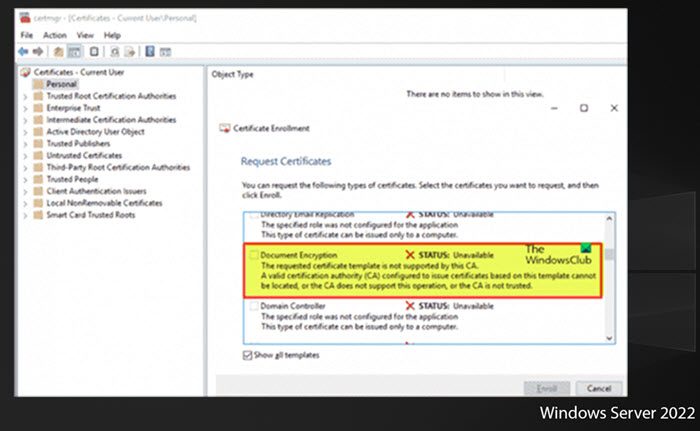700x431 pixels.
Task: Click the Forward arrow in the toolbar
Action: pyautogui.click(x=38, y=52)
